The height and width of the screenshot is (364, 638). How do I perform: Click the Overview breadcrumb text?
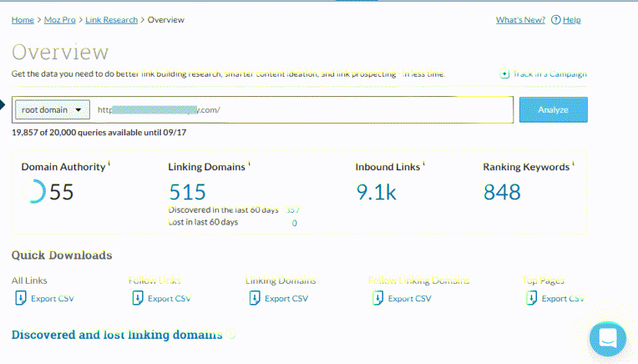[166, 20]
